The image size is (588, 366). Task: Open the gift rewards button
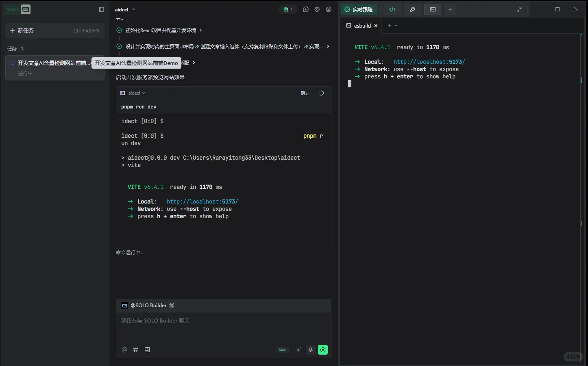288,9
